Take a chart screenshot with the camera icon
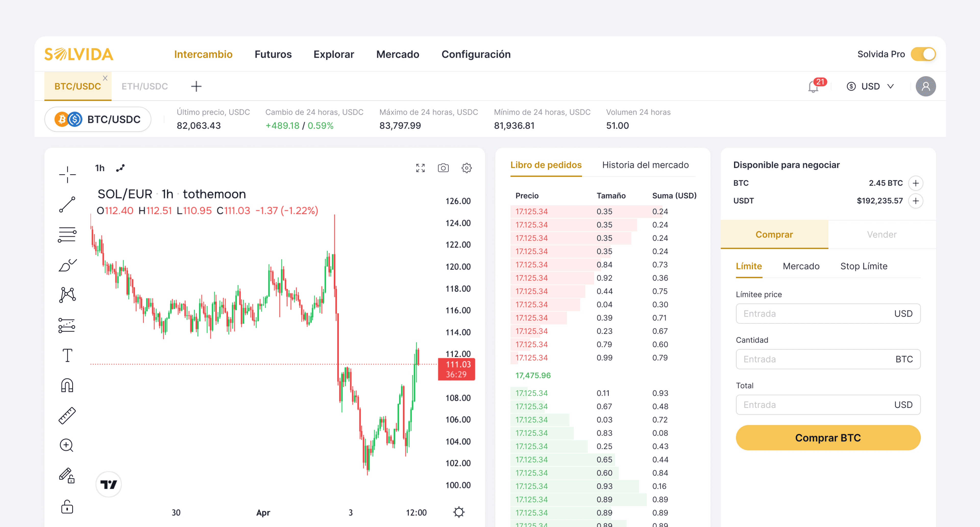The height and width of the screenshot is (527, 980). pos(443,168)
